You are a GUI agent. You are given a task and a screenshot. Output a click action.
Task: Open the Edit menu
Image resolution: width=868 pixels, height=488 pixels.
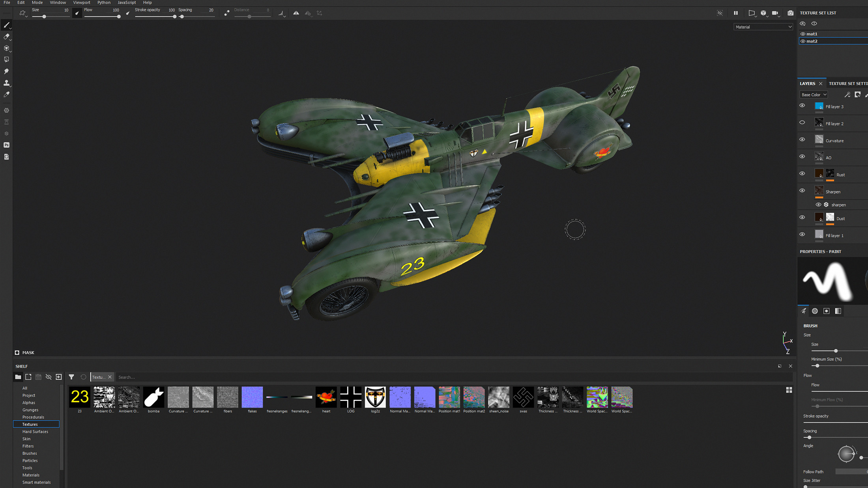[x=21, y=2]
